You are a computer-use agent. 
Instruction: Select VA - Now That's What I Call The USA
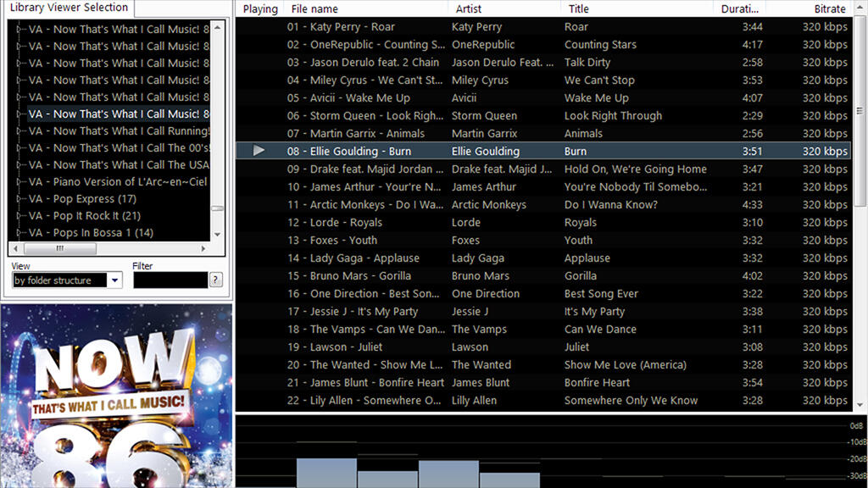119,165
